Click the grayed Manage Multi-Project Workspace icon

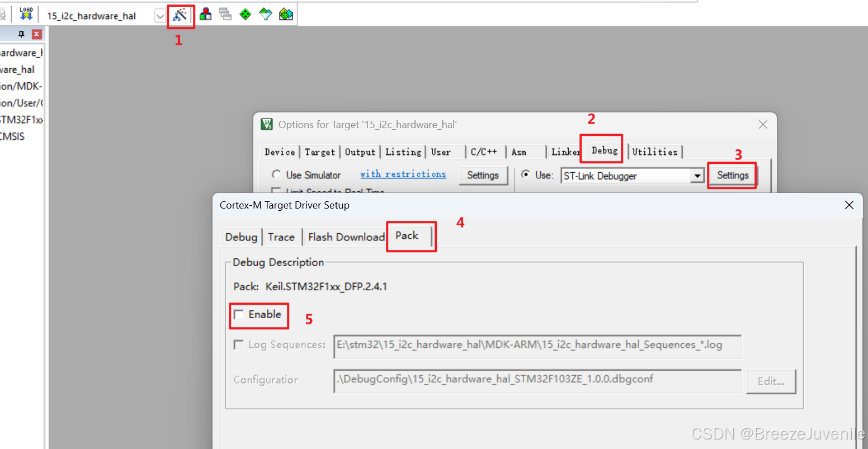[225, 15]
